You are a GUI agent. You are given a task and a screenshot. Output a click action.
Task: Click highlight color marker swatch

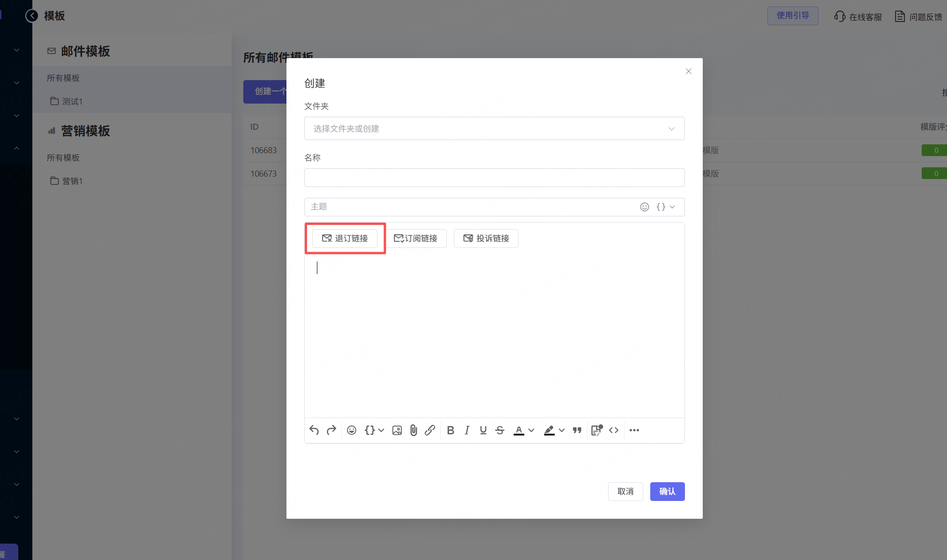coord(549,430)
